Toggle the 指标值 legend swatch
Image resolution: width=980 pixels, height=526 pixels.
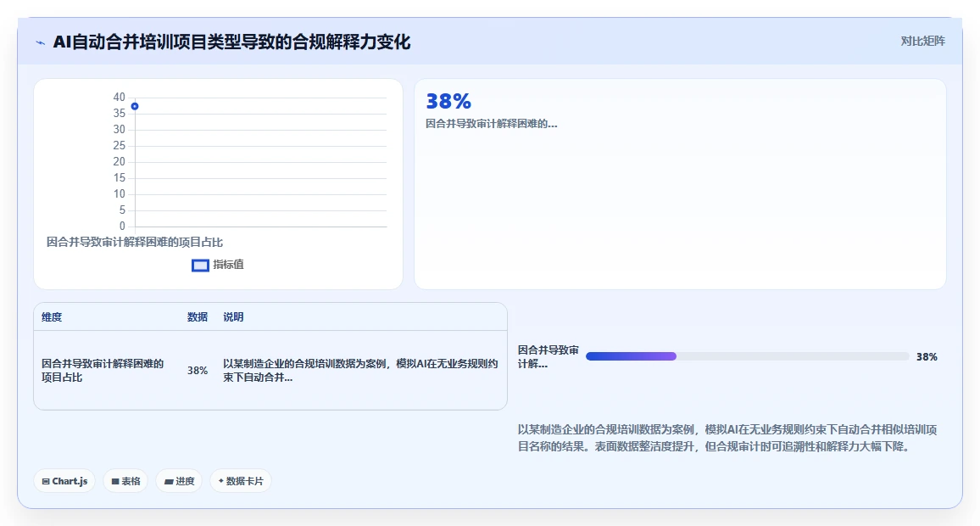point(200,266)
